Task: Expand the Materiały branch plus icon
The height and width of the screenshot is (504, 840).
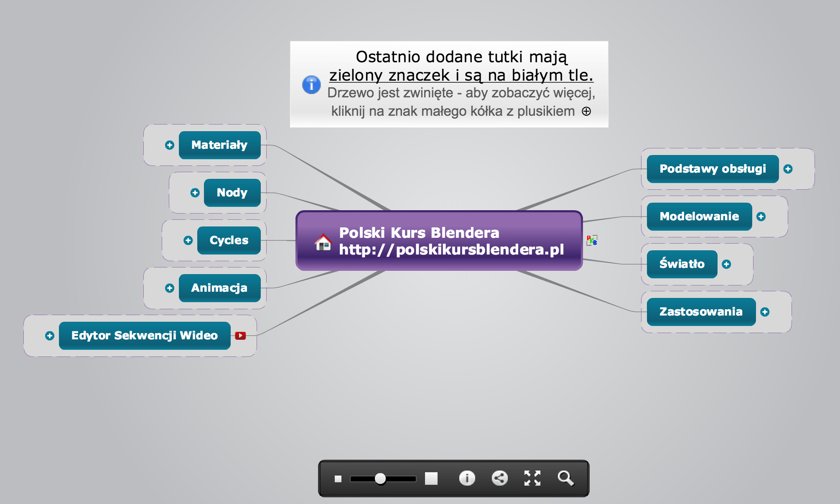Action: pyautogui.click(x=169, y=145)
